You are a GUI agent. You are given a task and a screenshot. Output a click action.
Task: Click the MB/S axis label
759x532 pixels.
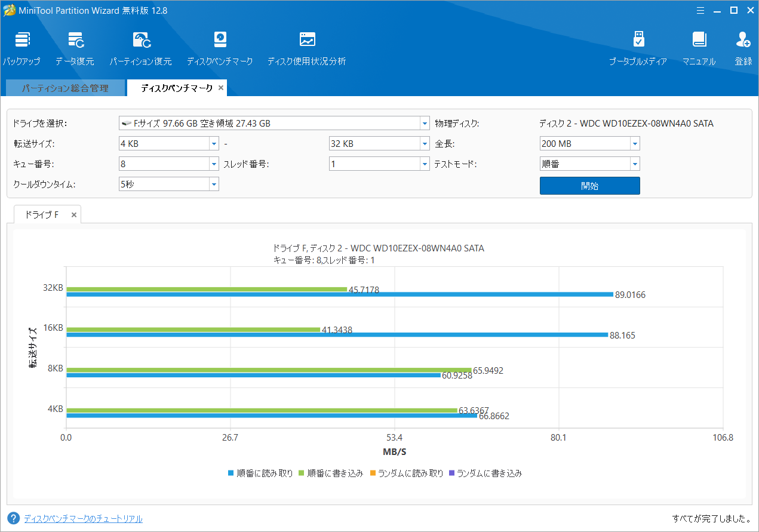[x=395, y=451]
